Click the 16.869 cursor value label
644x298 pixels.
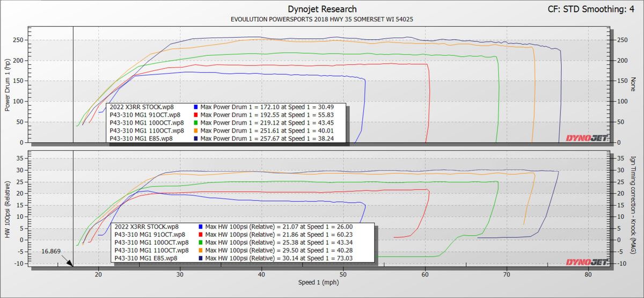click(52, 251)
